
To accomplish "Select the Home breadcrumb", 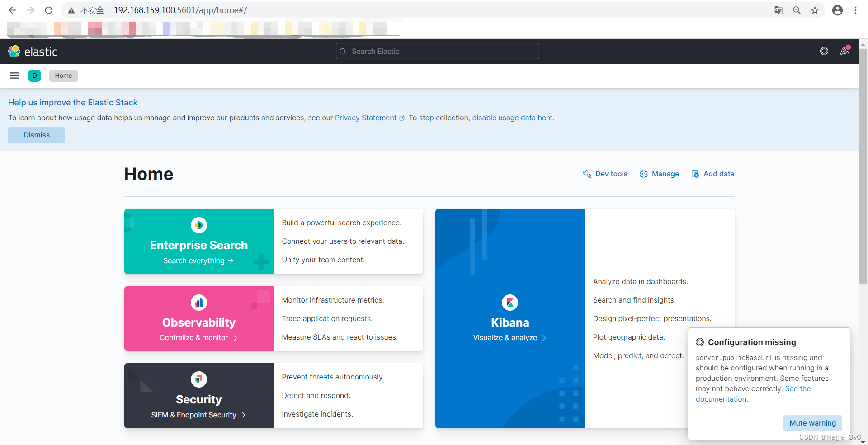I will pos(63,76).
